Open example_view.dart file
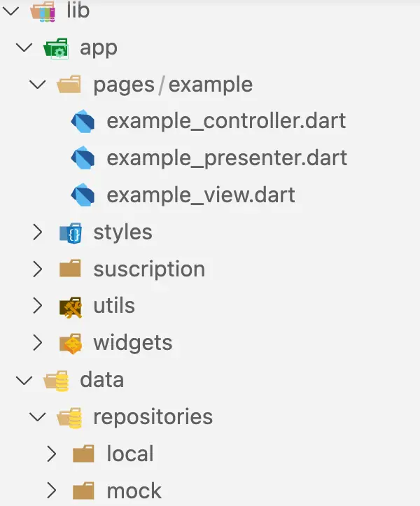Screen dimensions: 420x506 tap(201, 195)
